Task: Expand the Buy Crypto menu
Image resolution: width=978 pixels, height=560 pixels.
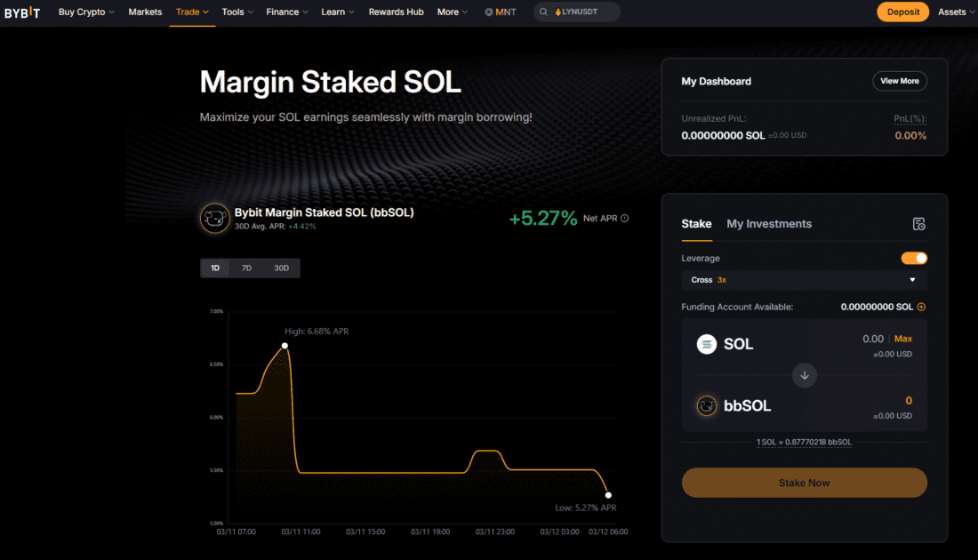Action: click(86, 12)
